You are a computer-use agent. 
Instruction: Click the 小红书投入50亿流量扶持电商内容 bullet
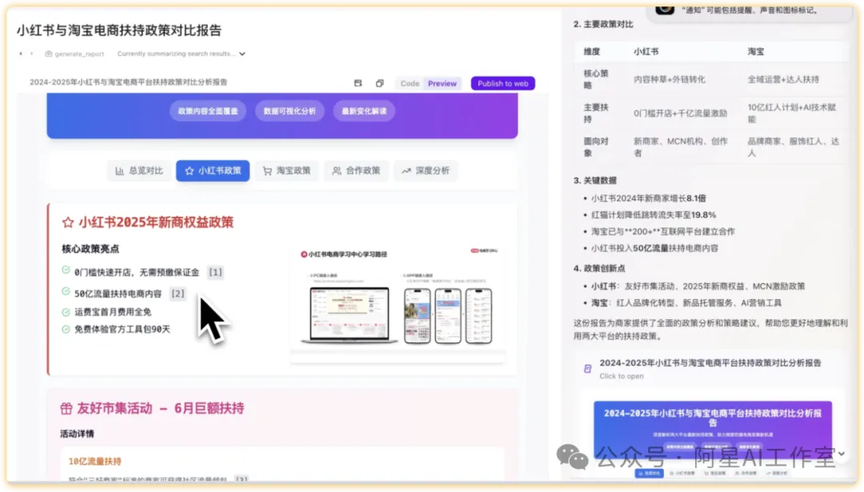click(x=655, y=248)
